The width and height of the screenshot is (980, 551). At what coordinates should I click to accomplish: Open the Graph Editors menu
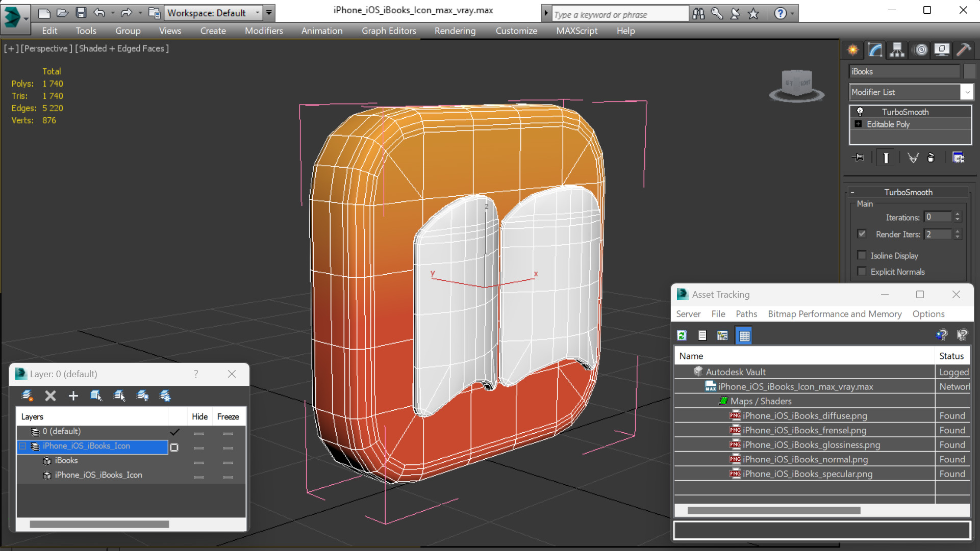pyautogui.click(x=389, y=31)
